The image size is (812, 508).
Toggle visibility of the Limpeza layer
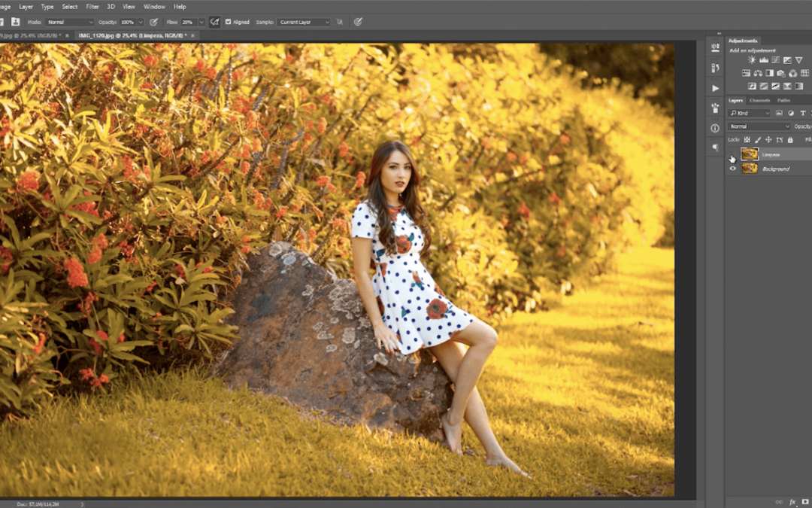[x=733, y=154]
